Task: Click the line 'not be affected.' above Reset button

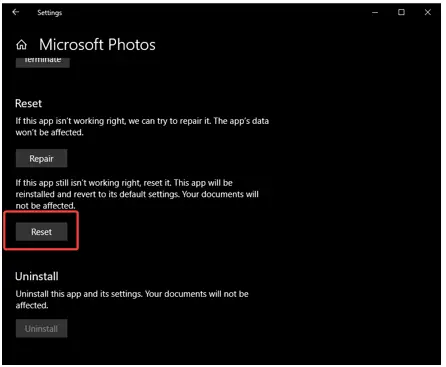Action: [x=45, y=206]
